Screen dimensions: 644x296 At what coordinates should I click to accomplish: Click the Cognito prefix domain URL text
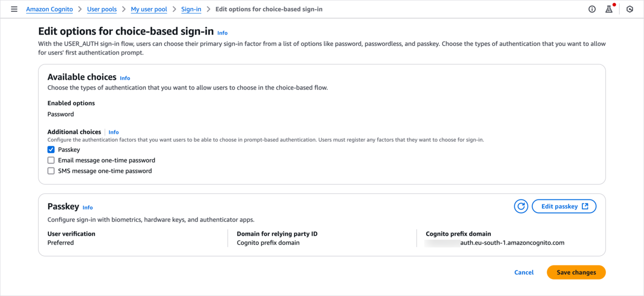(x=511, y=243)
